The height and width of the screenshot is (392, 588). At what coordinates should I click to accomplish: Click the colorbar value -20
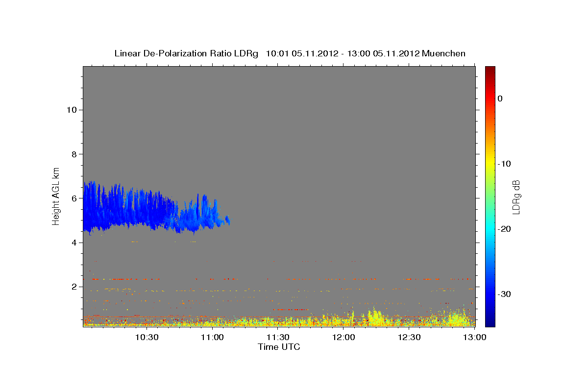click(x=505, y=229)
